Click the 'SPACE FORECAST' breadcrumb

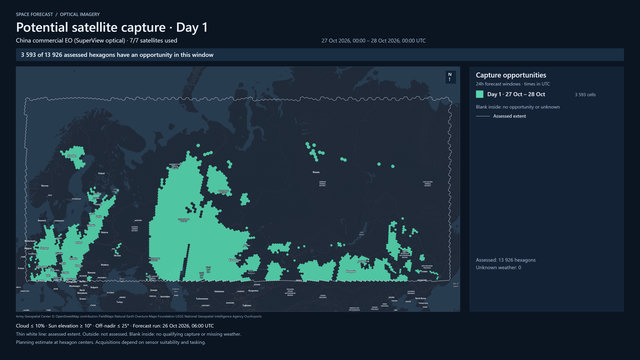pyautogui.click(x=34, y=14)
